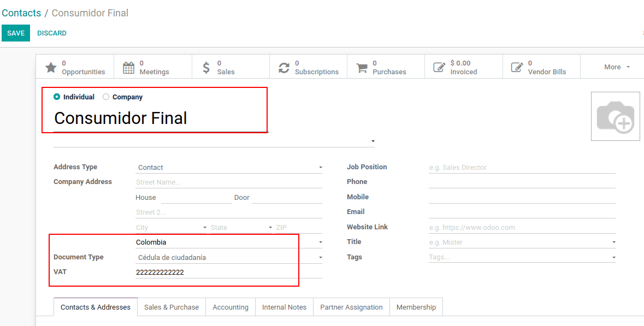View the Opportunities count button
This screenshot has height=326, width=644.
coord(75,67)
